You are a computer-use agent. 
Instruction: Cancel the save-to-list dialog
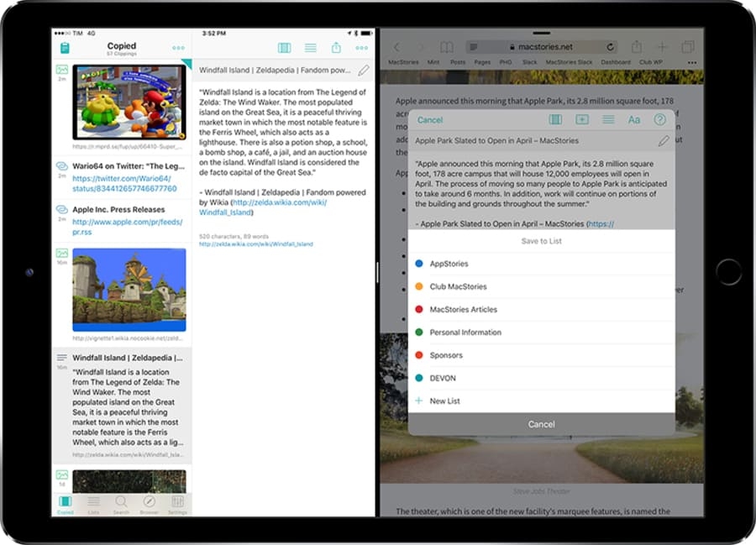[x=541, y=425]
